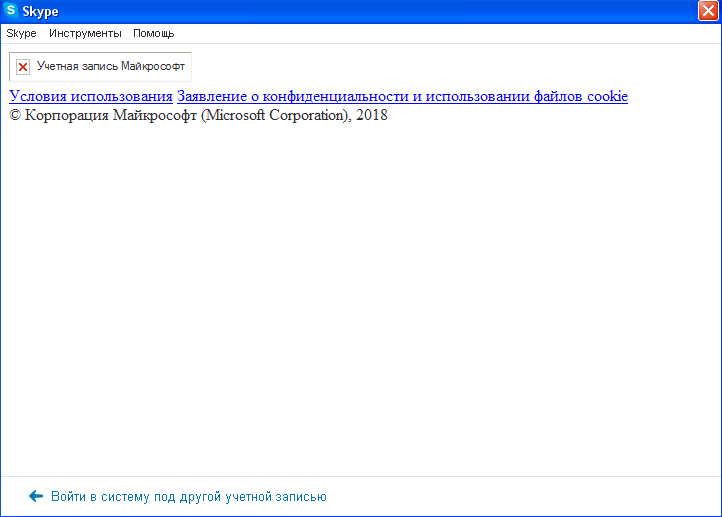The image size is (722, 517).
Task: Click the copyright symbol before Корпорация
Action: tap(15, 115)
